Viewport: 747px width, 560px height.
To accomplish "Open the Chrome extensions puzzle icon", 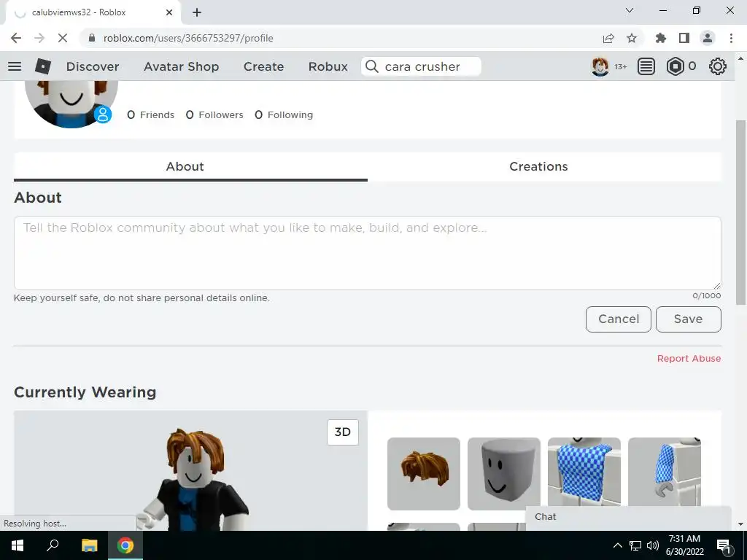I will 661,38.
